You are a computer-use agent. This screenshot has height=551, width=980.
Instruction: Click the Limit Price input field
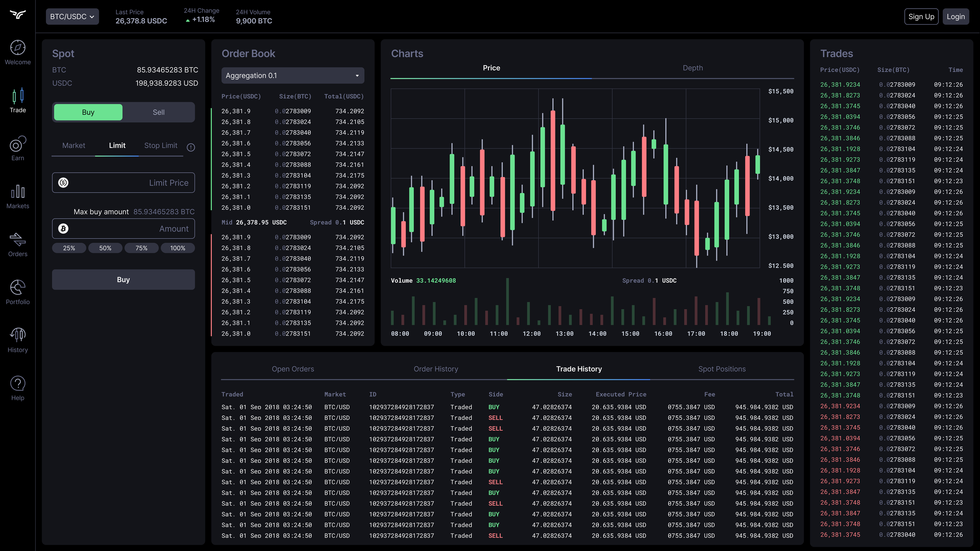(123, 183)
